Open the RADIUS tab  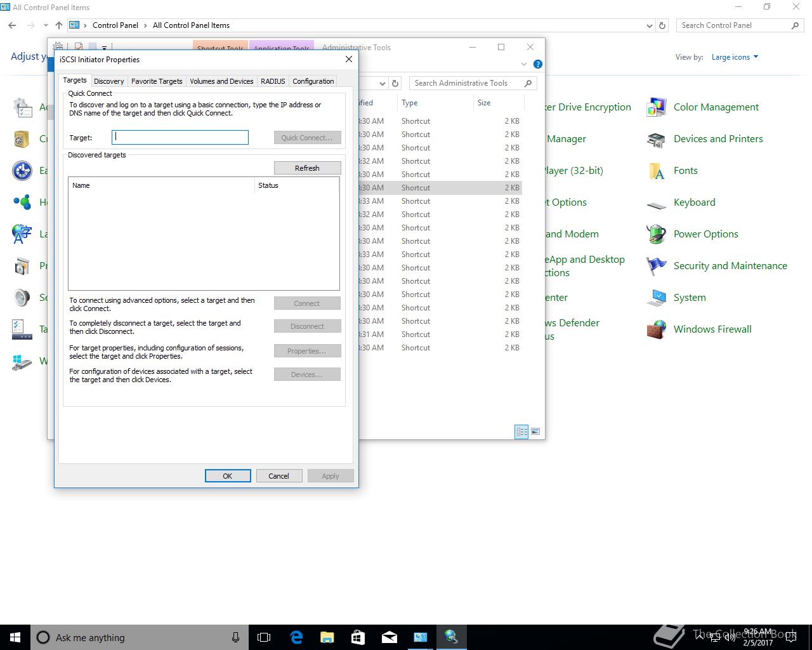pyautogui.click(x=273, y=81)
